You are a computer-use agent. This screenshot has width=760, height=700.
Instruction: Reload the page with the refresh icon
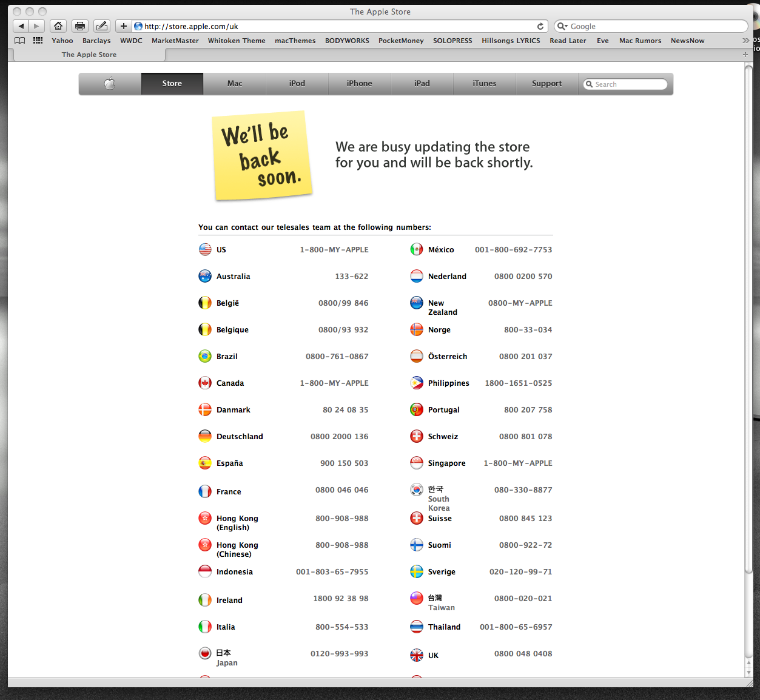click(x=540, y=26)
